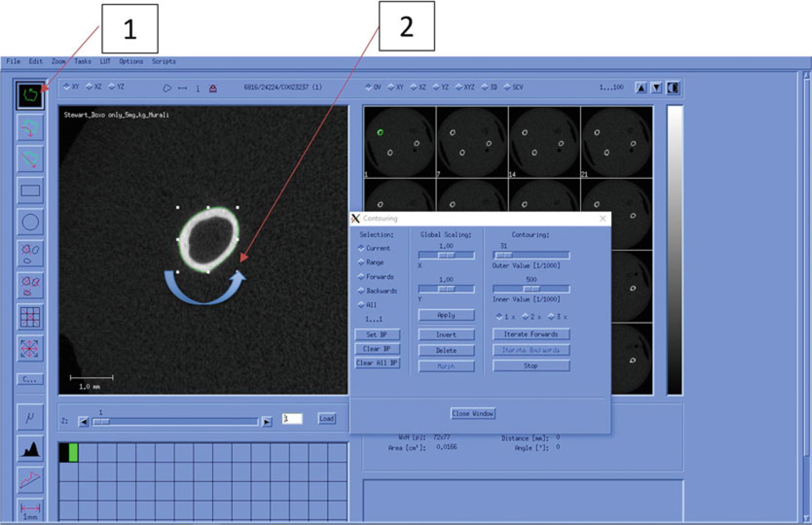Click the Global Scaling Y slider
The width and height of the screenshot is (812, 525).
tap(446, 289)
